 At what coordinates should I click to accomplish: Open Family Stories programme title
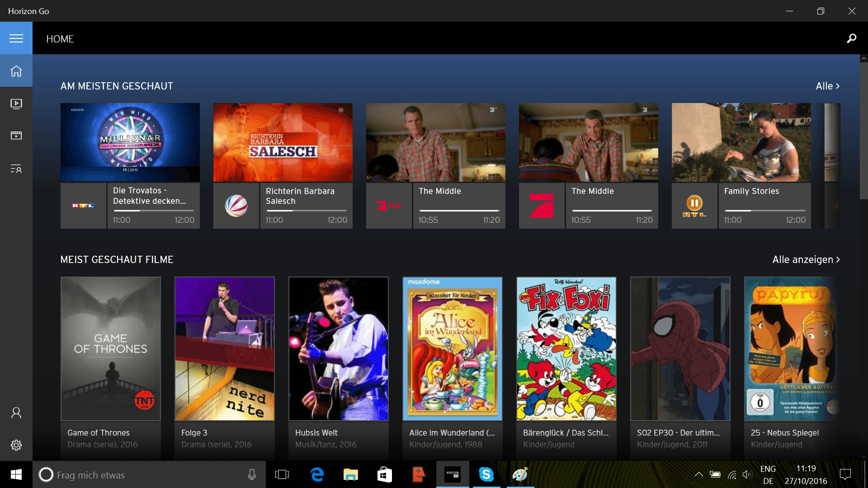tap(751, 191)
